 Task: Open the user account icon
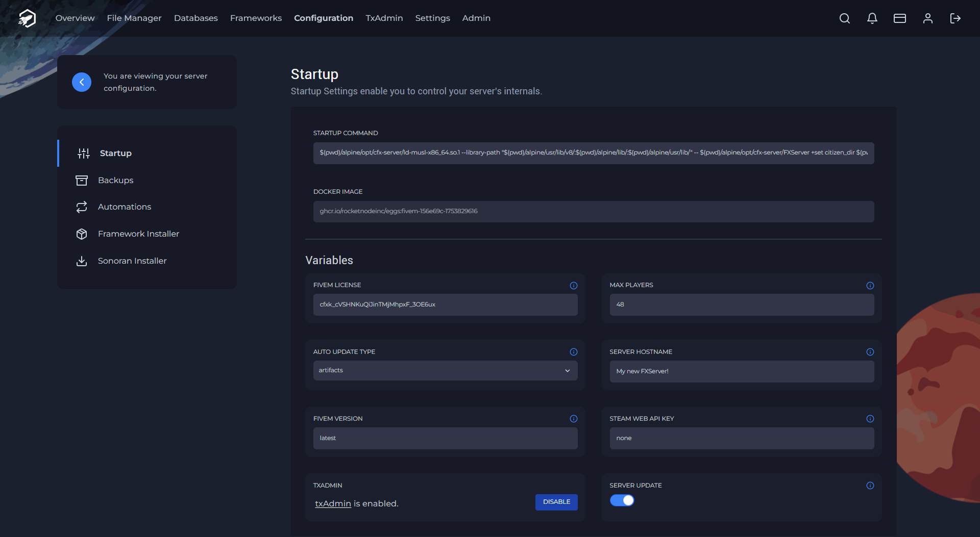point(928,18)
